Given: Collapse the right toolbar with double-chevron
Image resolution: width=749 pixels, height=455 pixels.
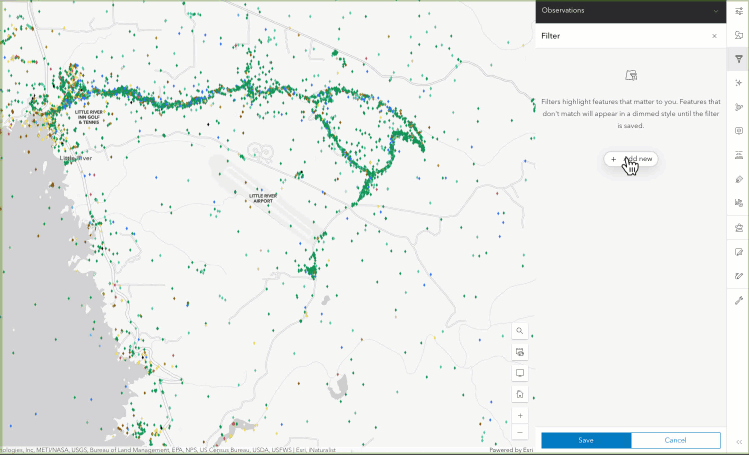Looking at the screenshot, I should pos(738,442).
